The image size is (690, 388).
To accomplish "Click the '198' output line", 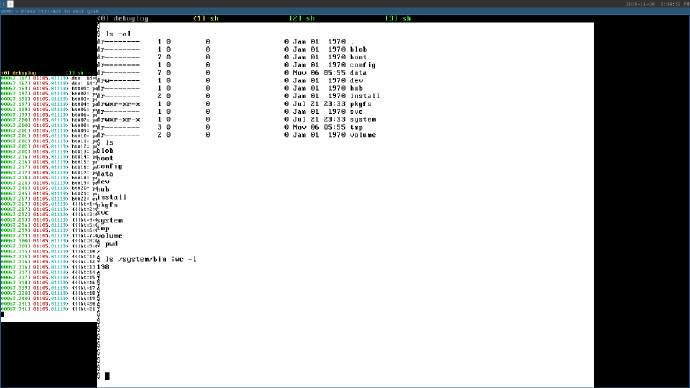I will pos(103,267).
